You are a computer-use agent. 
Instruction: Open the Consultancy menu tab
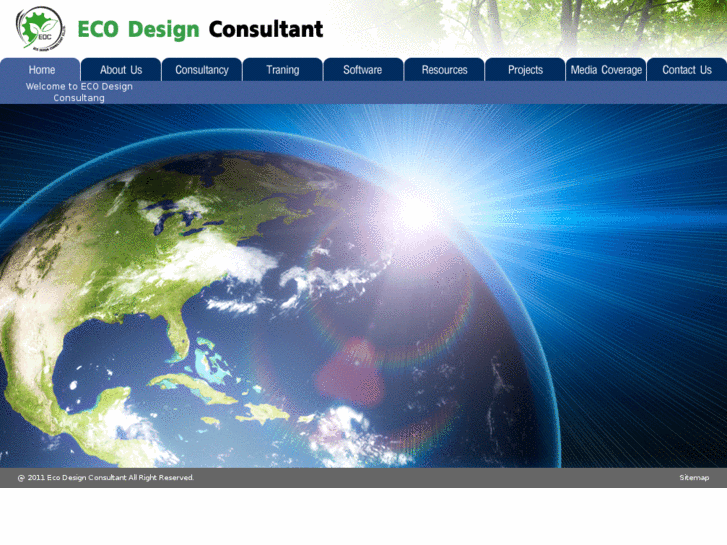(x=202, y=70)
